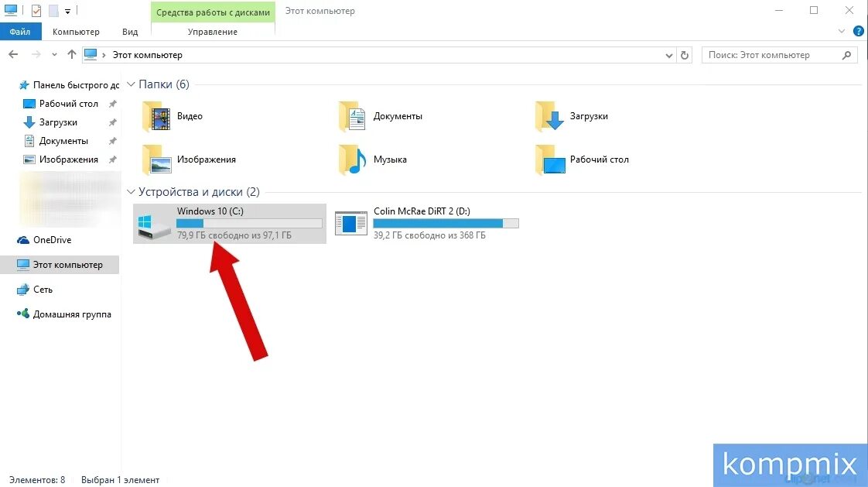Click the breadcrumb chevron before Этот компьютер
This screenshot has width=868, height=487.
tap(104, 55)
